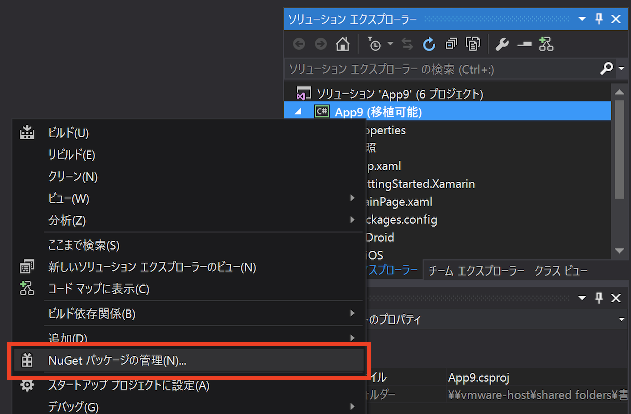Open dropdown arrow next to pending changes filter
631x414 pixels.
click(390, 43)
